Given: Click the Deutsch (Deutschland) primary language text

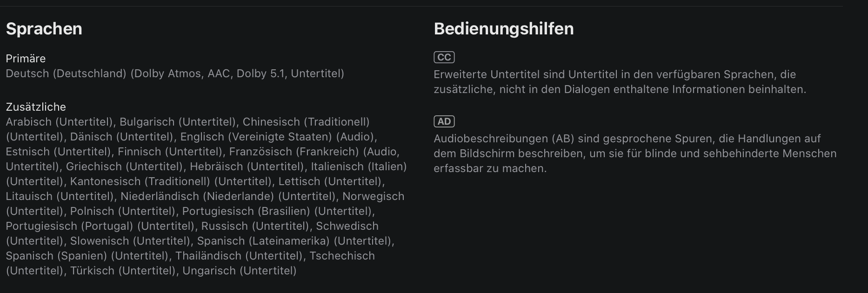Looking at the screenshot, I should click(66, 73).
